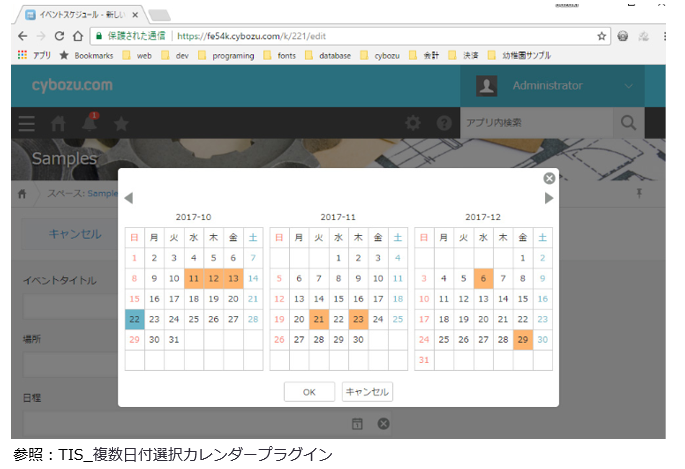Select today's date October 22
This screenshot has width=685, height=469.
[x=135, y=319]
